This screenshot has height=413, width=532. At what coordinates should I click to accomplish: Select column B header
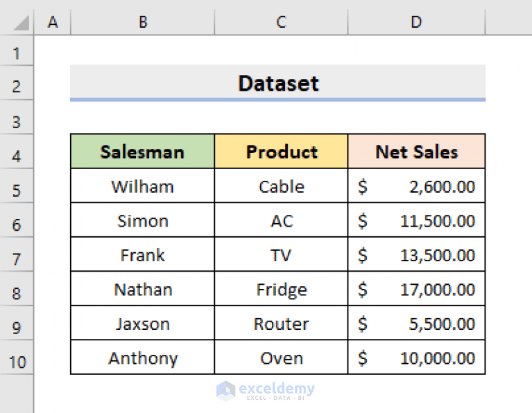click(x=142, y=22)
